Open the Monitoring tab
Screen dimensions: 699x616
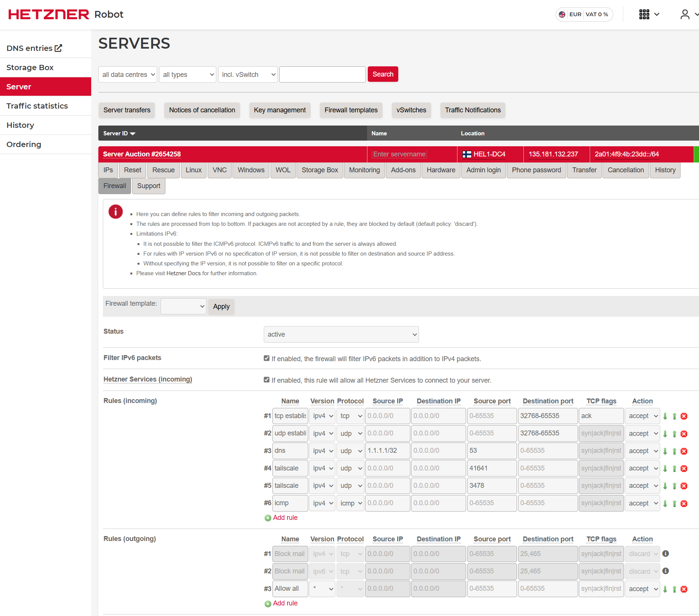[364, 170]
